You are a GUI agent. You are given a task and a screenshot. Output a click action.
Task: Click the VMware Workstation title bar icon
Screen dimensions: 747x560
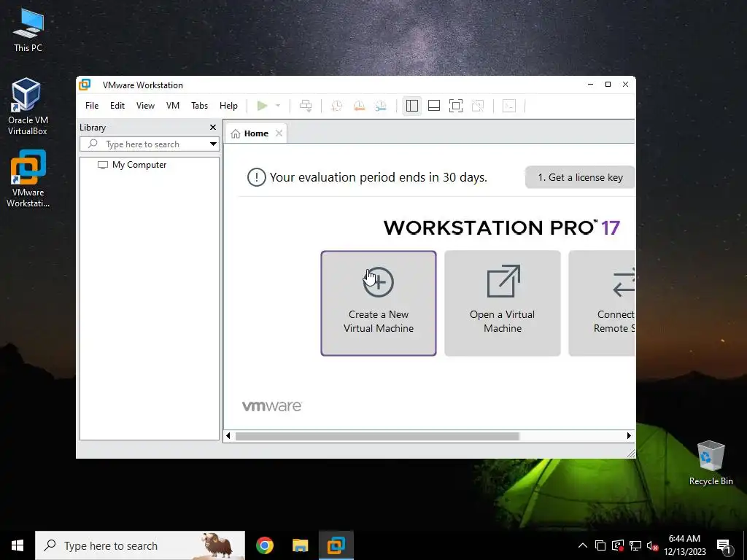point(85,85)
